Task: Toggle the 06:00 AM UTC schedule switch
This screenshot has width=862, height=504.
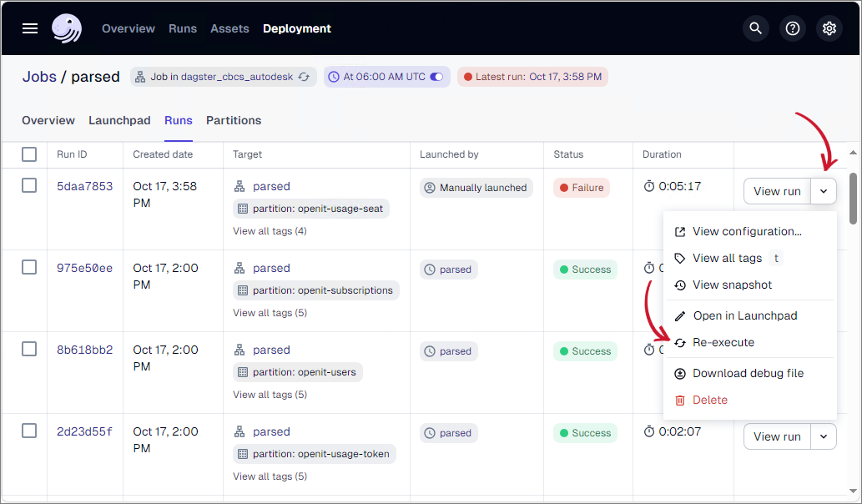Action: pyautogui.click(x=436, y=77)
